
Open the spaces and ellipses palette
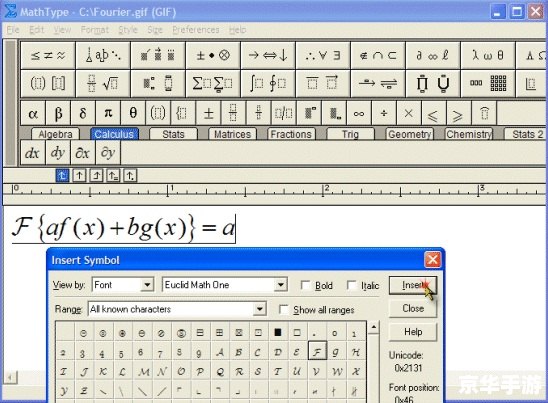pos(103,55)
